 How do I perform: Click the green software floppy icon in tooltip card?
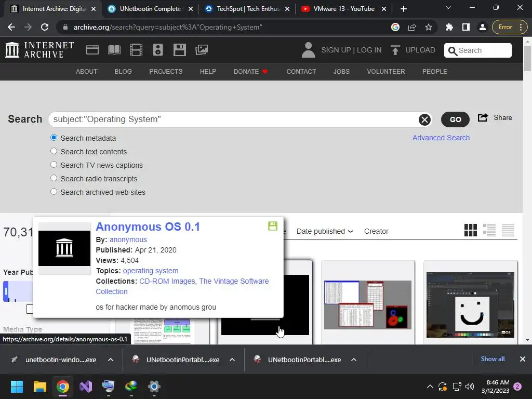pyautogui.click(x=272, y=226)
